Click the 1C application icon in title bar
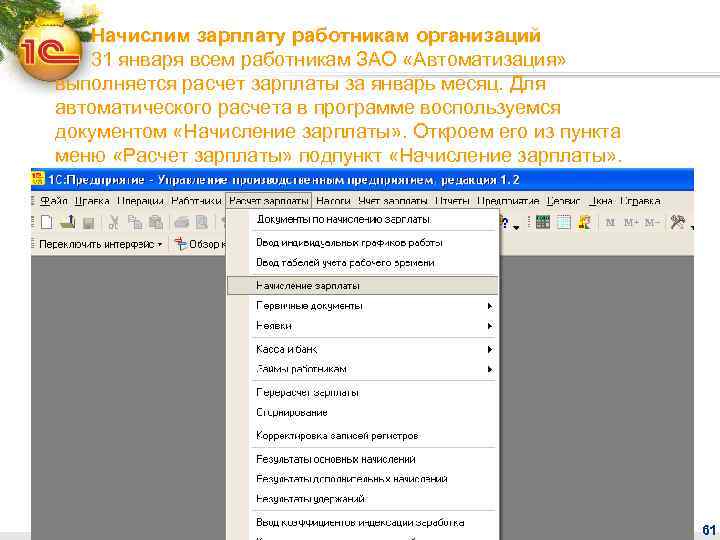 [x=38, y=179]
